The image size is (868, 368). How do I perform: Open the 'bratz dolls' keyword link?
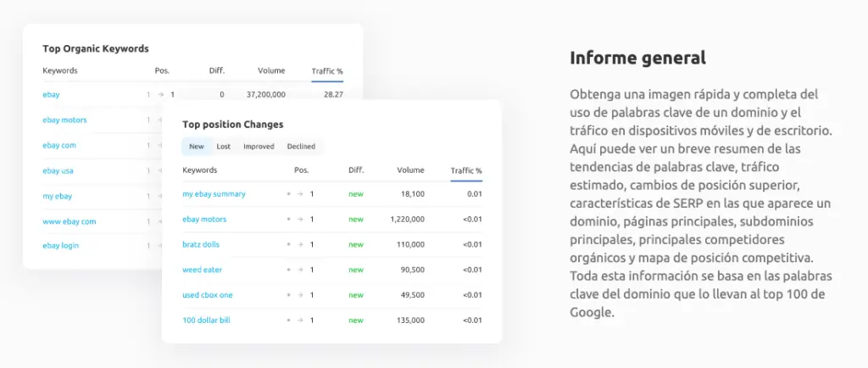click(201, 244)
